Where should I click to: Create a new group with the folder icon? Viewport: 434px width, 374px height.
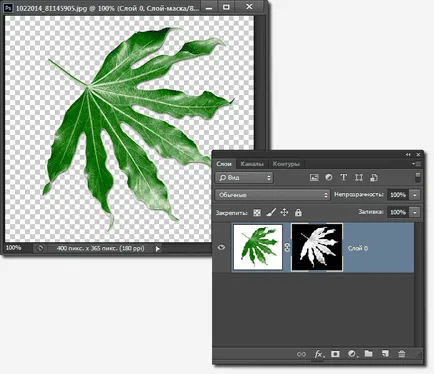point(368,354)
